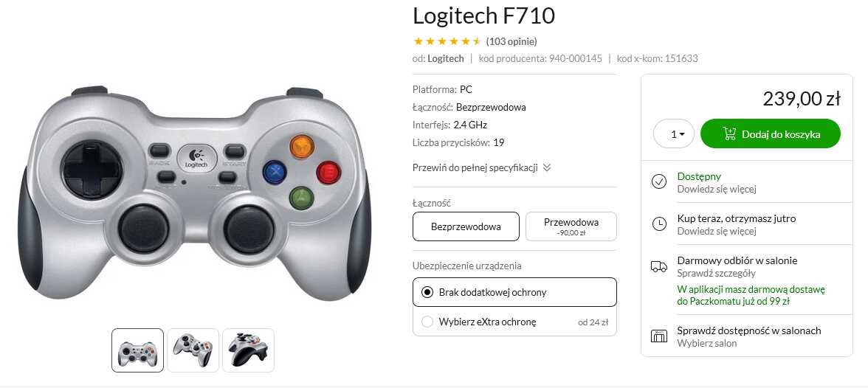Expand Przewiń do pełnej specyfikacji chevron
The image size is (868, 388).
click(547, 167)
